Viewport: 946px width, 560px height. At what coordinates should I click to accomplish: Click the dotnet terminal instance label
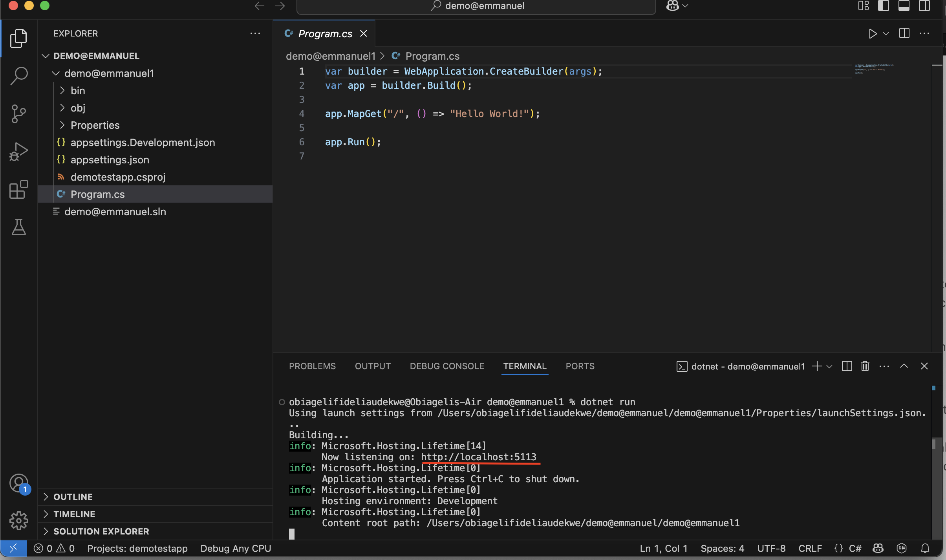741,366
